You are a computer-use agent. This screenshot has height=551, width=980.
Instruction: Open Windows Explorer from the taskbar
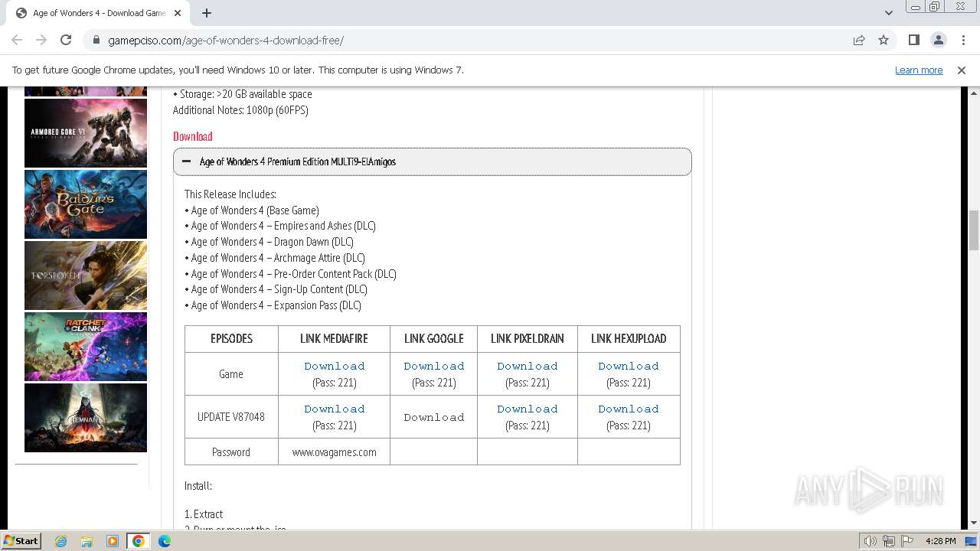tap(87, 541)
